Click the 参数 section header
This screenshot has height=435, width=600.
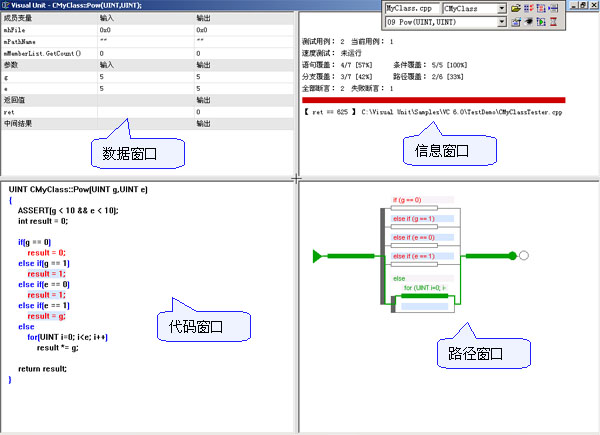point(147,65)
